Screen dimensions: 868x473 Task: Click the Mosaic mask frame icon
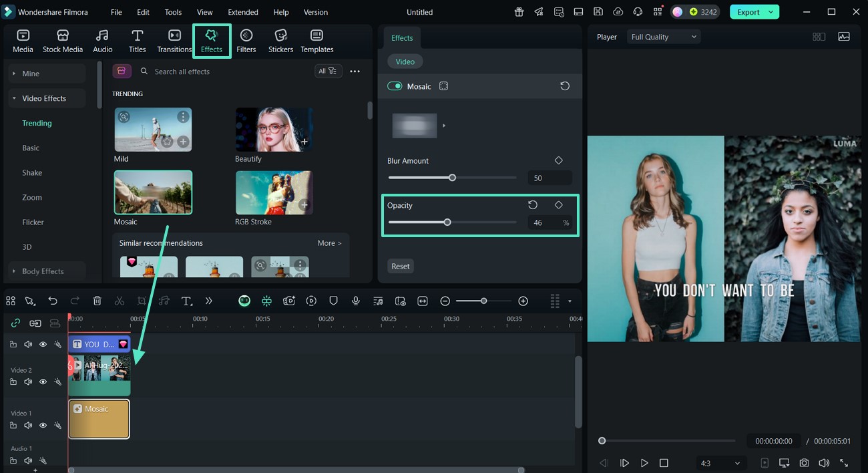click(443, 86)
